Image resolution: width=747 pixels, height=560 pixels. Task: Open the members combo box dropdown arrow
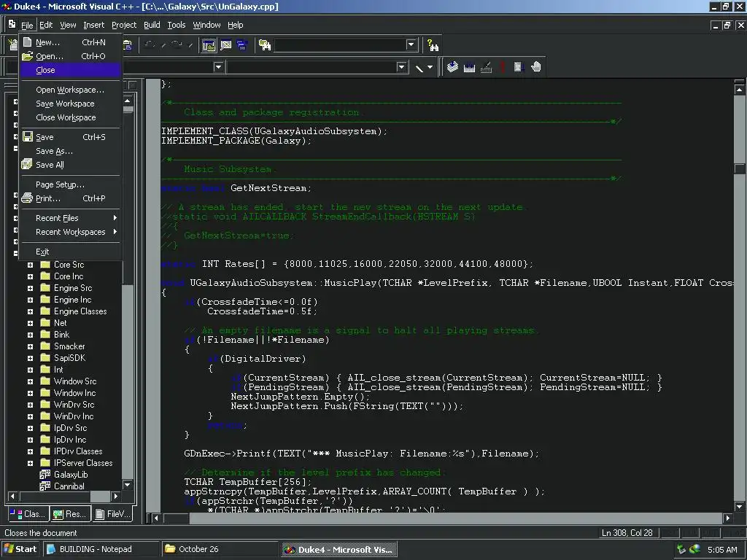pos(401,67)
